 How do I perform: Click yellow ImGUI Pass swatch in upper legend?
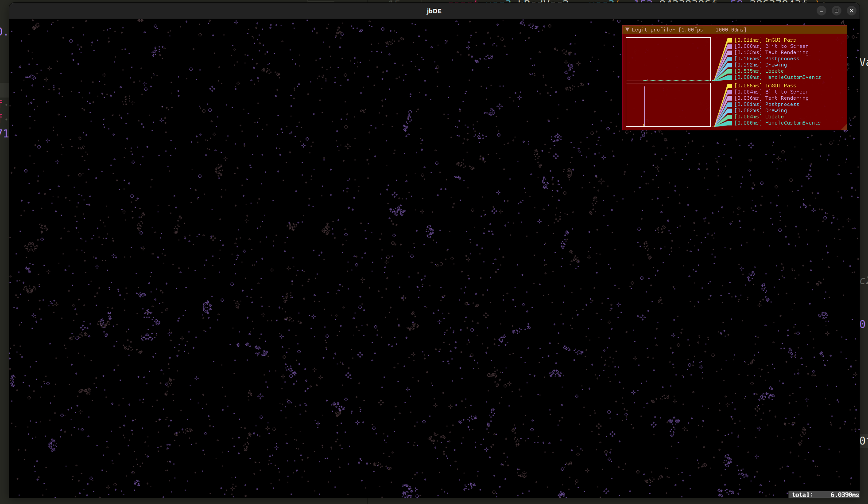[x=729, y=40]
